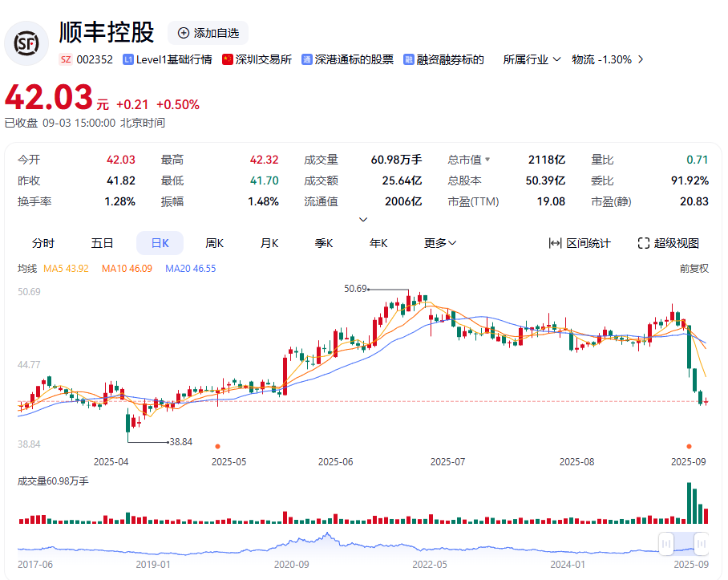Click the Level1基础行情 label
Viewport: 728px width, 580px height.
174,59
